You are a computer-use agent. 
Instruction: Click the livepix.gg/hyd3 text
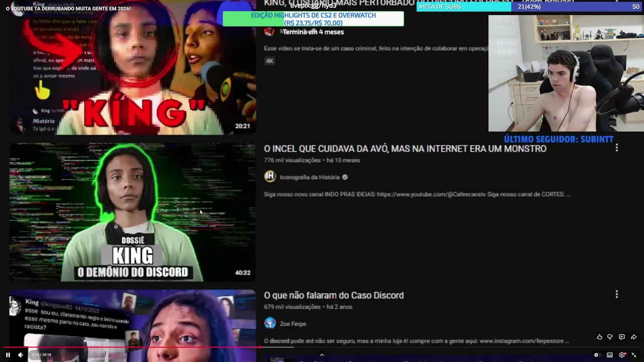click(313, 6)
